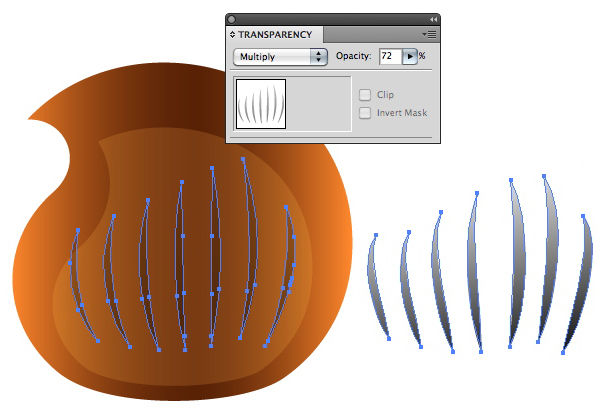Click the Opacity value field
600x416 pixels.
pyautogui.click(x=390, y=56)
